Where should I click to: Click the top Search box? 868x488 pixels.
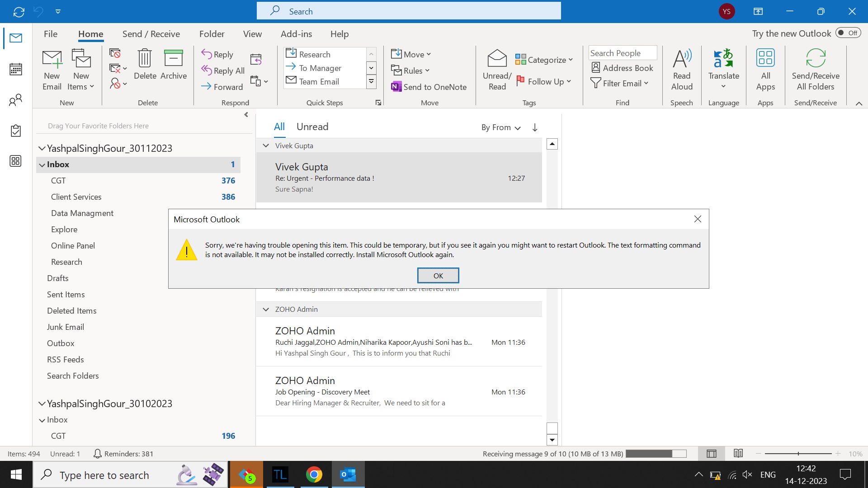coord(409,11)
